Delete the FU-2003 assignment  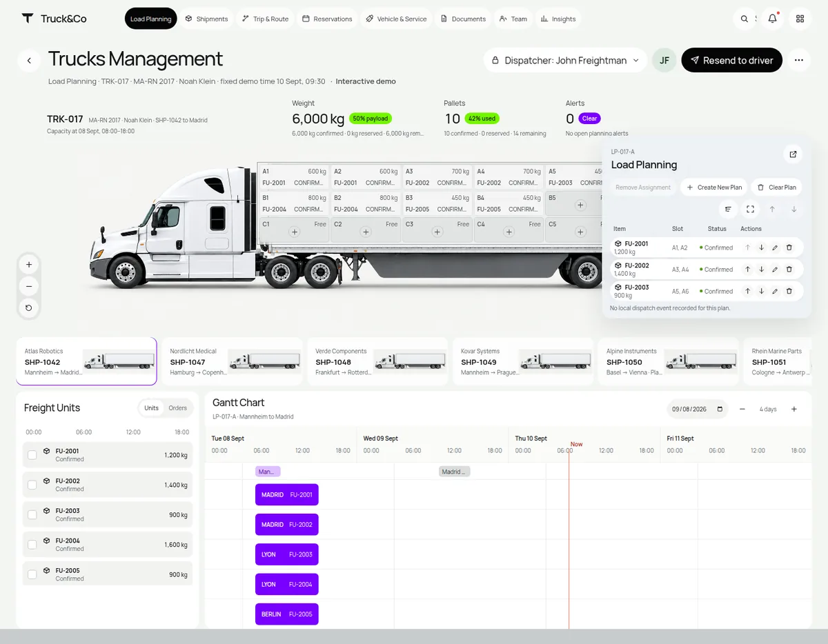click(x=789, y=292)
